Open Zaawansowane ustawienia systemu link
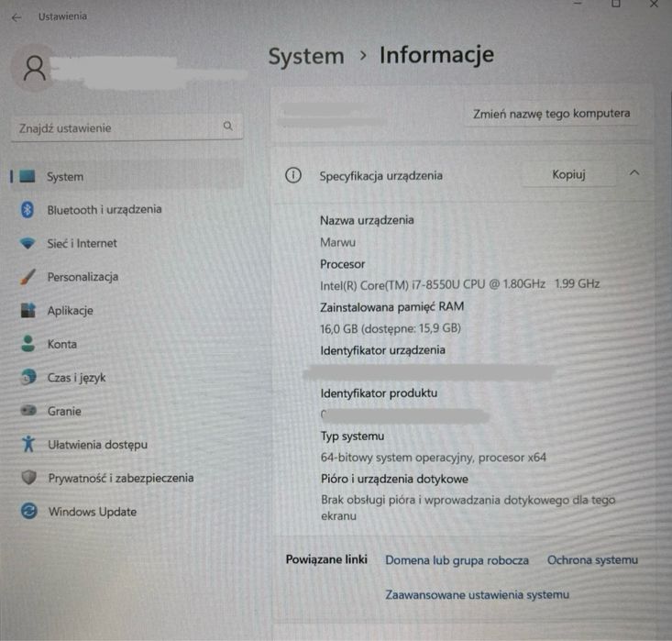The image size is (672, 641). (x=477, y=595)
